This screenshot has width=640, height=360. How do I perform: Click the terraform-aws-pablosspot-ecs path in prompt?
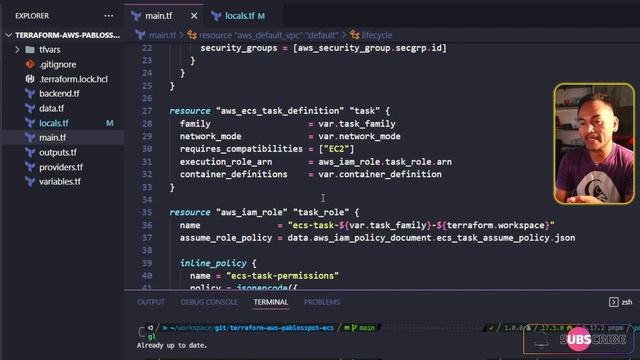coord(282,328)
